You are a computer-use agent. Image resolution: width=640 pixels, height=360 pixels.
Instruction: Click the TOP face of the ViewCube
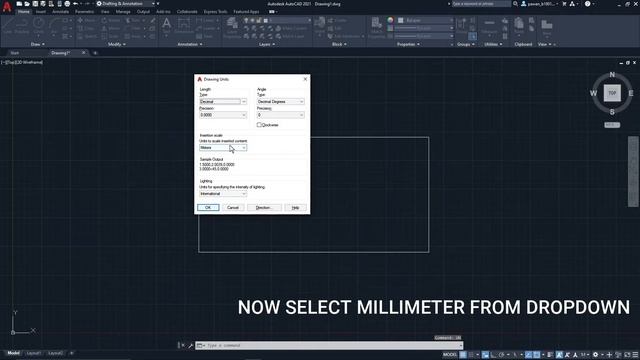coord(612,93)
